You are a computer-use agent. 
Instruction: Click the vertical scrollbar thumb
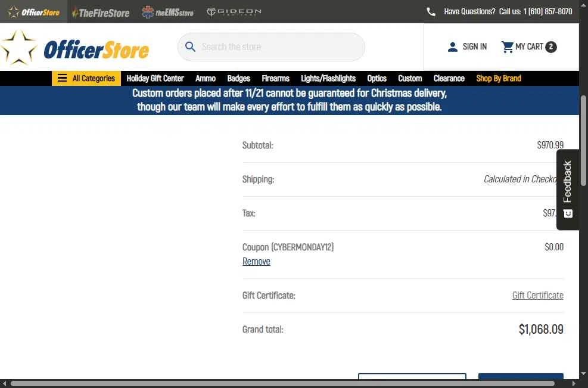click(x=583, y=141)
